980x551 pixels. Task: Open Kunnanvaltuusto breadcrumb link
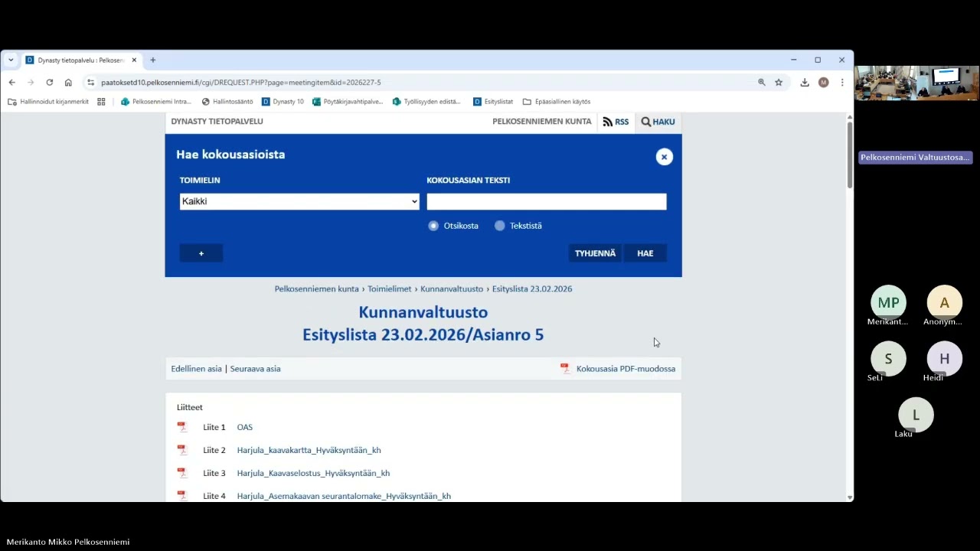(452, 289)
